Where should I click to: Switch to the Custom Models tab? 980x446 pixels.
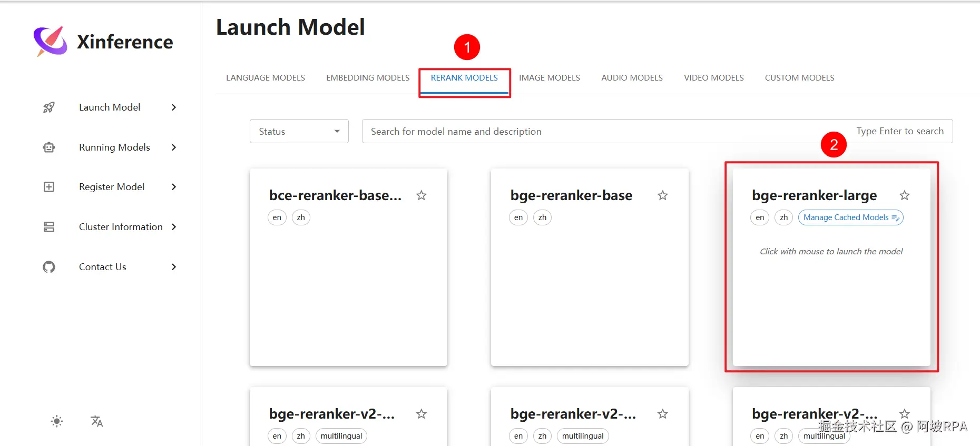[800, 78]
